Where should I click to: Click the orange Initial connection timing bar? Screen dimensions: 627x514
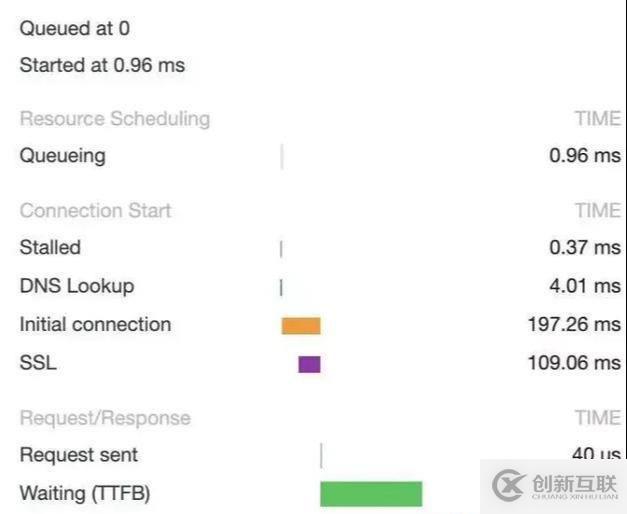[x=300, y=325]
